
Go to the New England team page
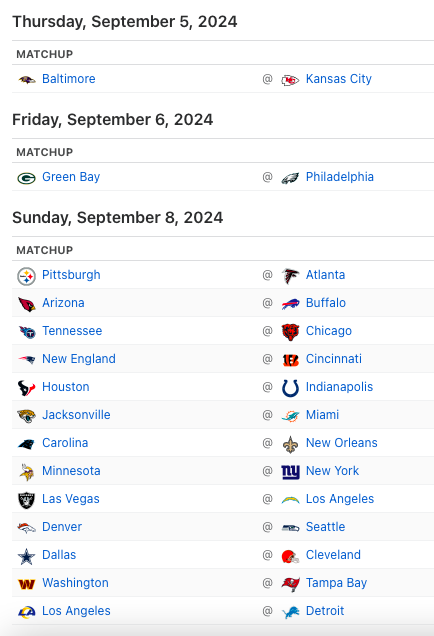(79, 359)
